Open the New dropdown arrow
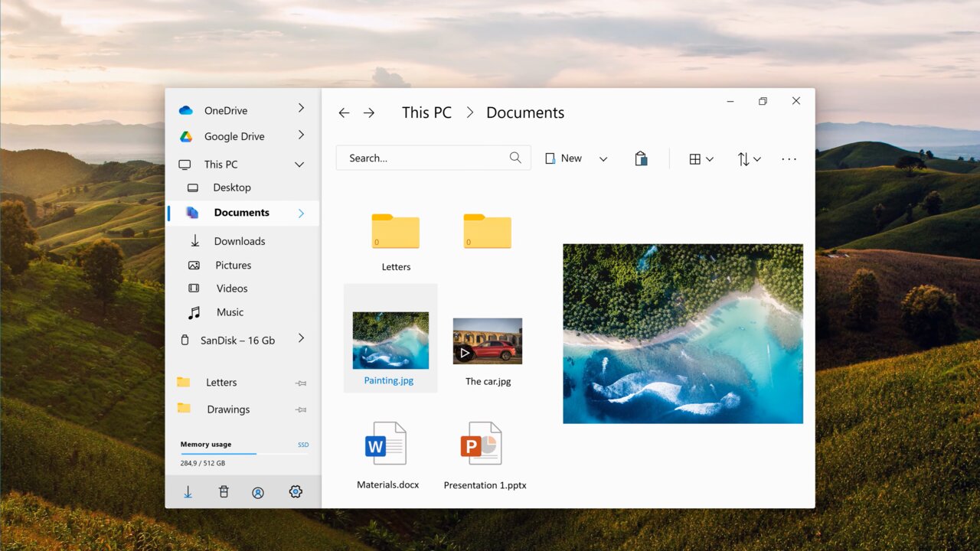Viewport: 980px width, 551px height. 603,159
